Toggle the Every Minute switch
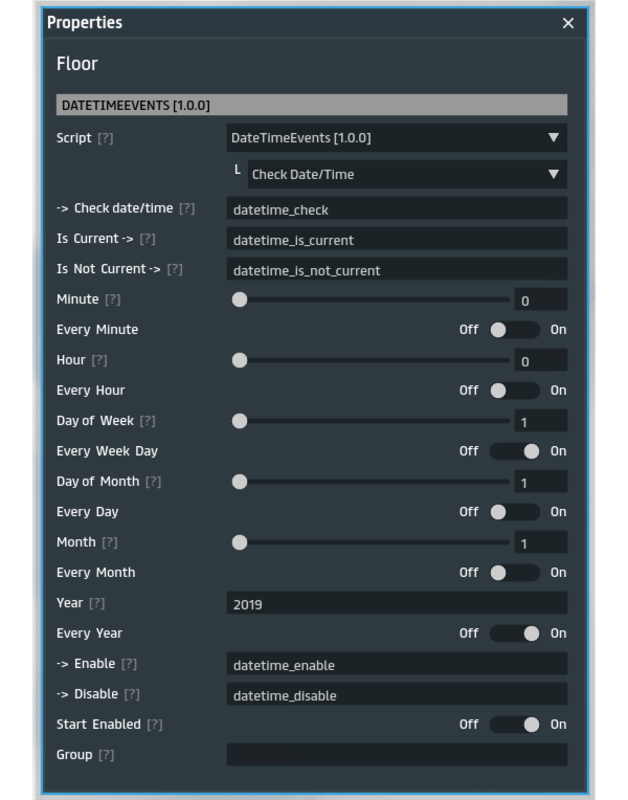Screen dimensions: 628x800 [x=514, y=330]
